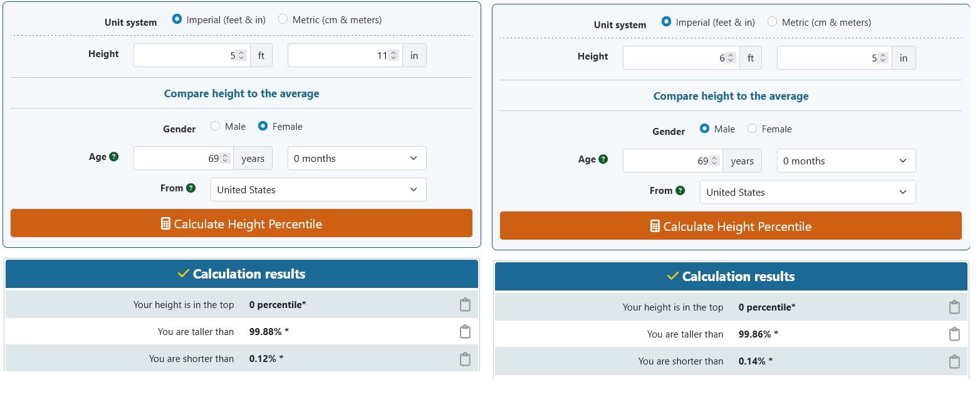This screenshot has width=980, height=399.
Task: Copy right panel's 0.14% shorter-than result
Action: coord(954,361)
